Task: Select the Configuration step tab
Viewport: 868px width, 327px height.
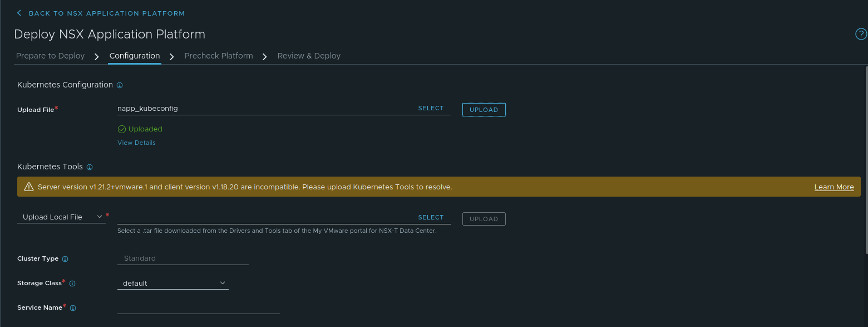Action: click(x=135, y=56)
